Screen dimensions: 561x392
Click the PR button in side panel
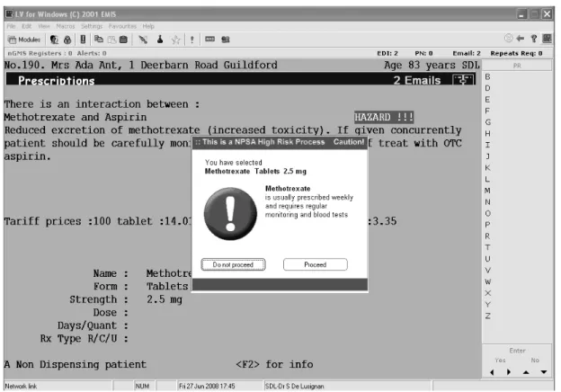(x=517, y=66)
